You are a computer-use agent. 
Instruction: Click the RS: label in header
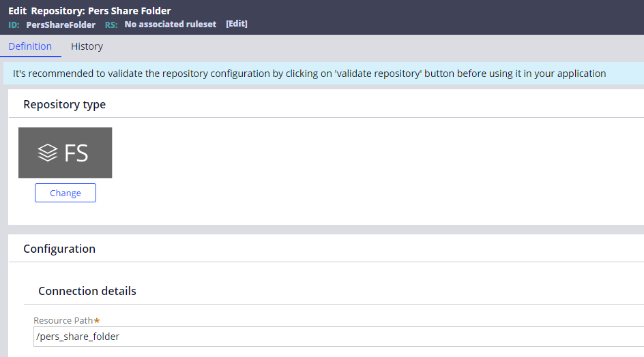111,25
